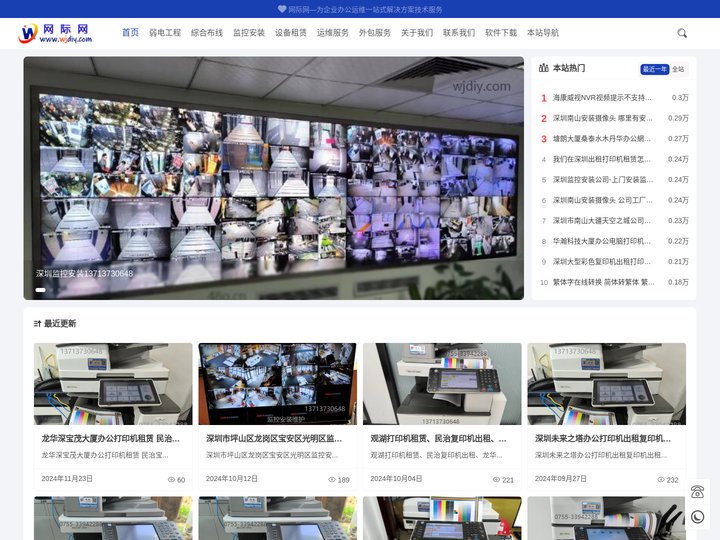Open the 运维服务 menu item
The image size is (720, 540).
pyautogui.click(x=333, y=33)
